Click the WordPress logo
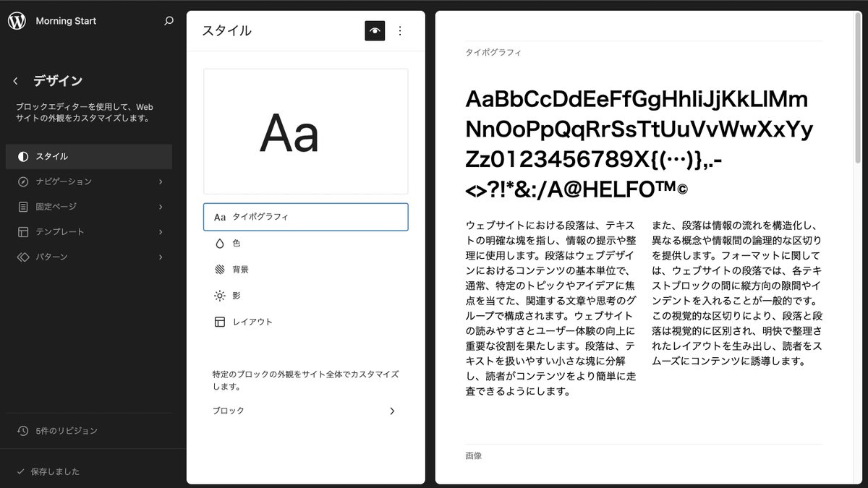The width and height of the screenshot is (868, 488). click(16, 21)
